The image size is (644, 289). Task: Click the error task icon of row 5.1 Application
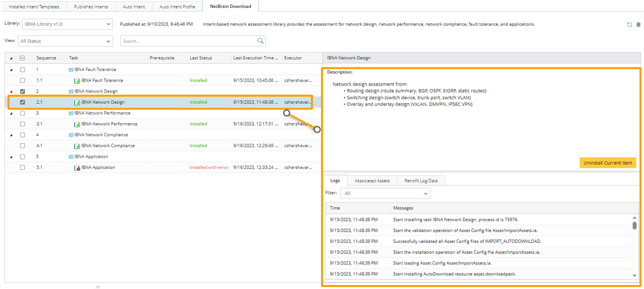coord(77,168)
